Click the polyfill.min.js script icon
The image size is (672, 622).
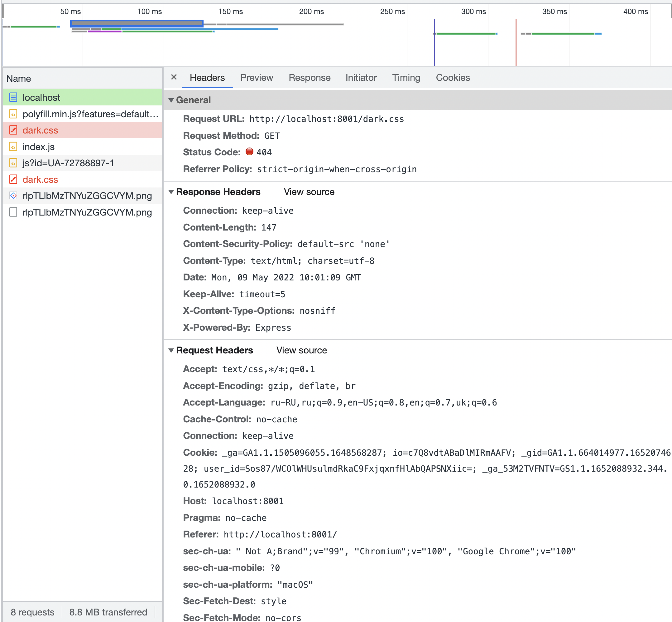pyautogui.click(x=13, y=114)
